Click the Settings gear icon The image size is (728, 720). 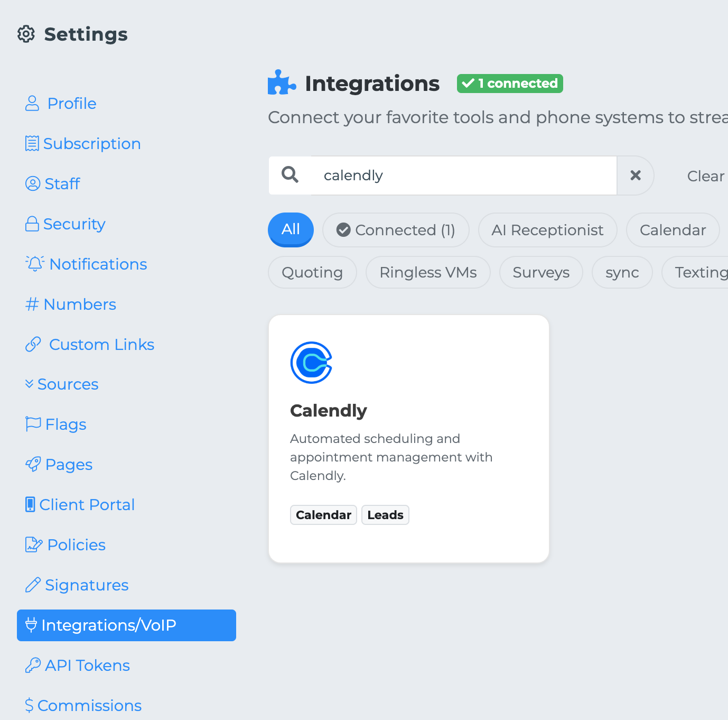click(x=26, y=34)
